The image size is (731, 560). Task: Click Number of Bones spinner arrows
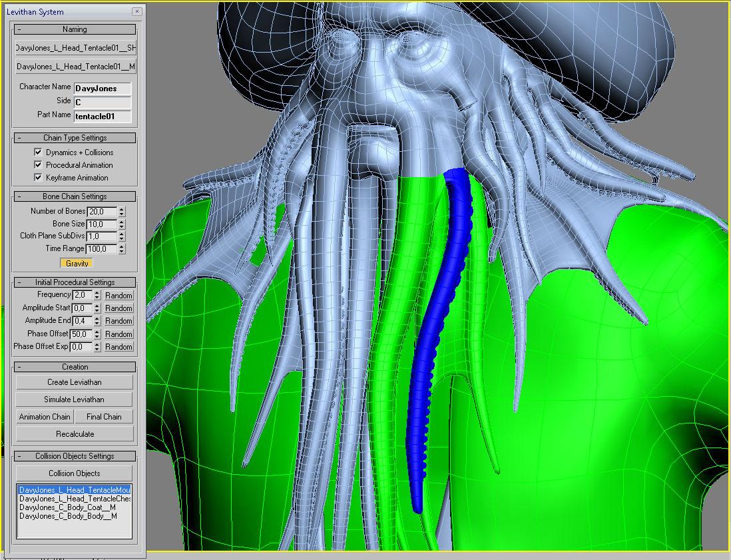pos(122,211)
